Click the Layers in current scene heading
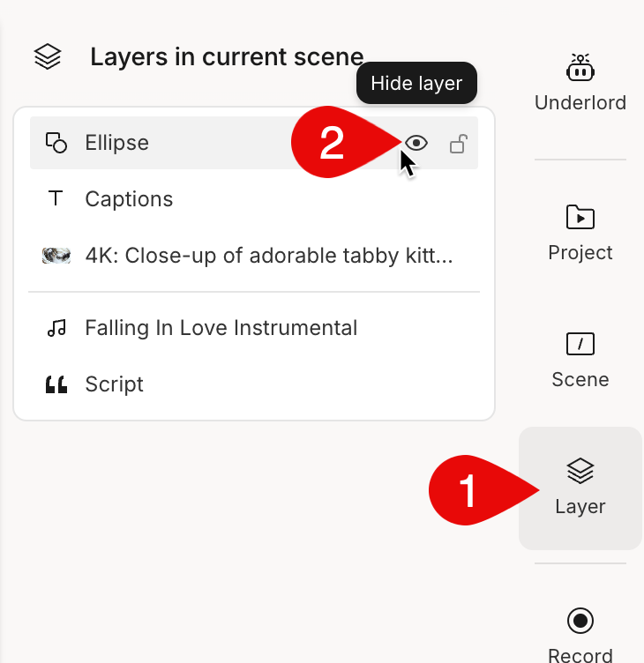644x663 pixels. pyautogui.click(x=227, y=56)
